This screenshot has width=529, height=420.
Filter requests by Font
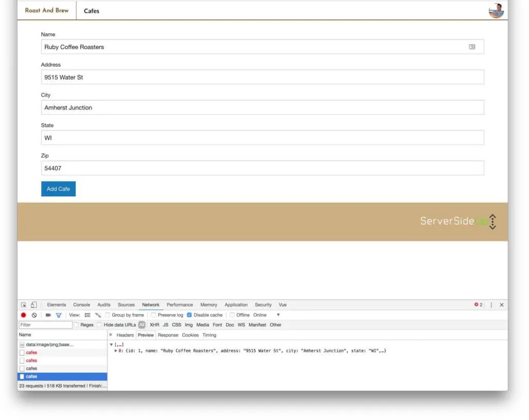click(x=217, y=325)
